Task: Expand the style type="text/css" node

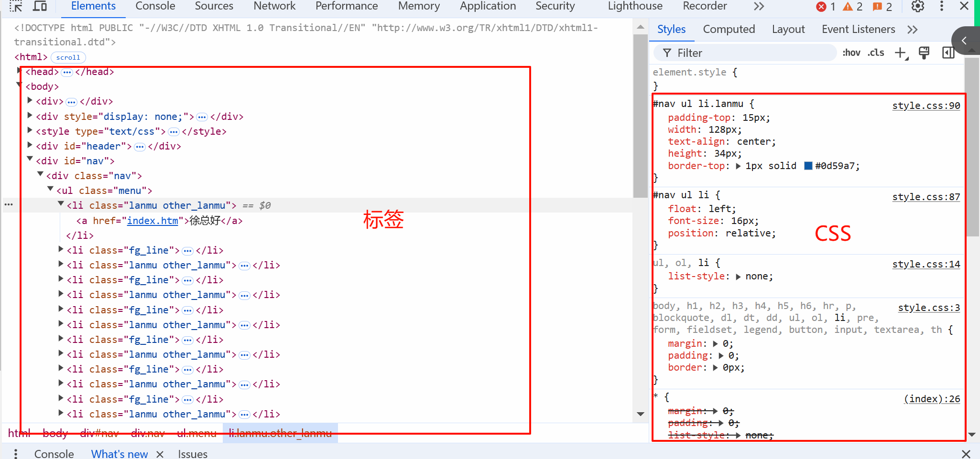Action: tap(30, 130)
